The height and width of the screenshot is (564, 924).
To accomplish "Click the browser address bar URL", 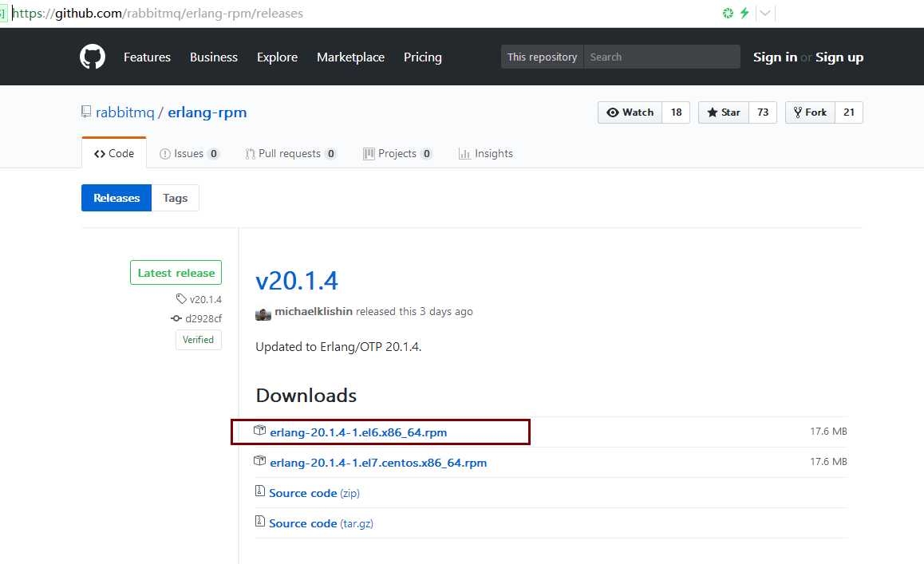I will (158, 13).
